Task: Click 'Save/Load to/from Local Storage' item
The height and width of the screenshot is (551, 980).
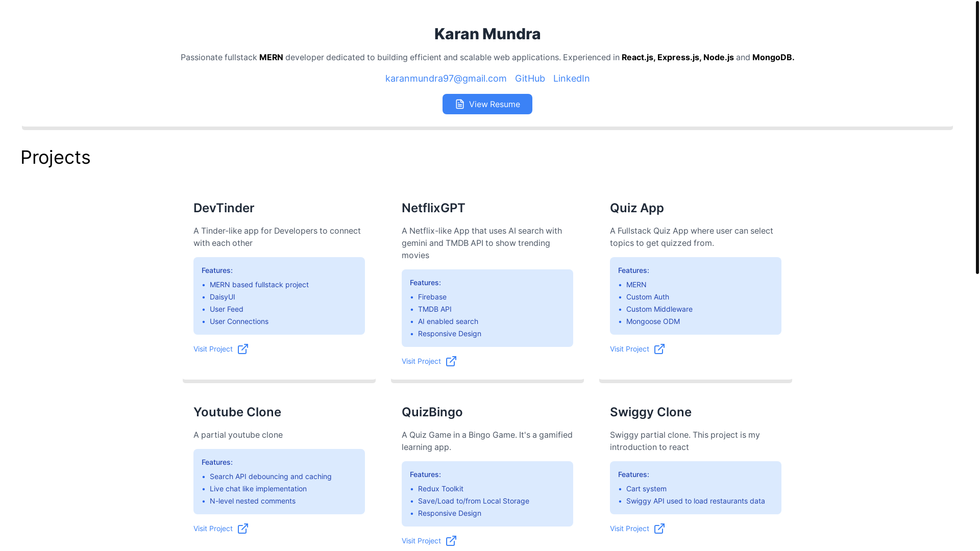Action: (x=474, y=501)
